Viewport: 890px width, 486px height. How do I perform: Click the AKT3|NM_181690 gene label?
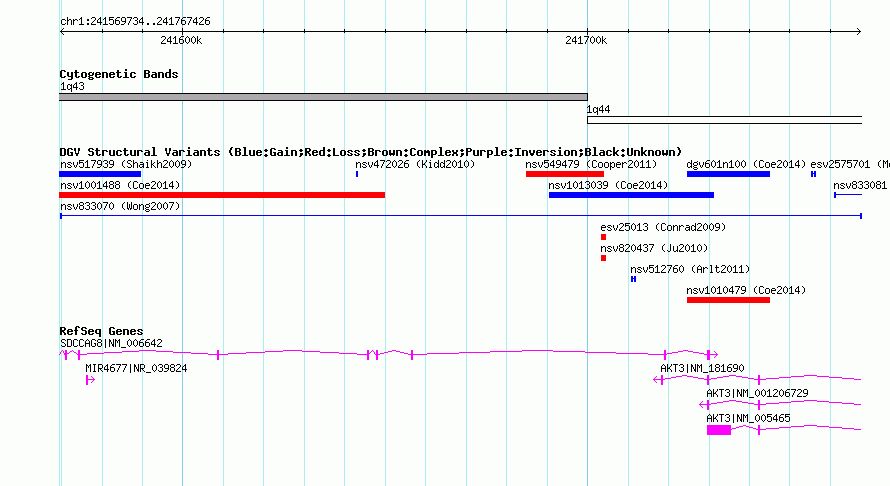pos(702,368)
